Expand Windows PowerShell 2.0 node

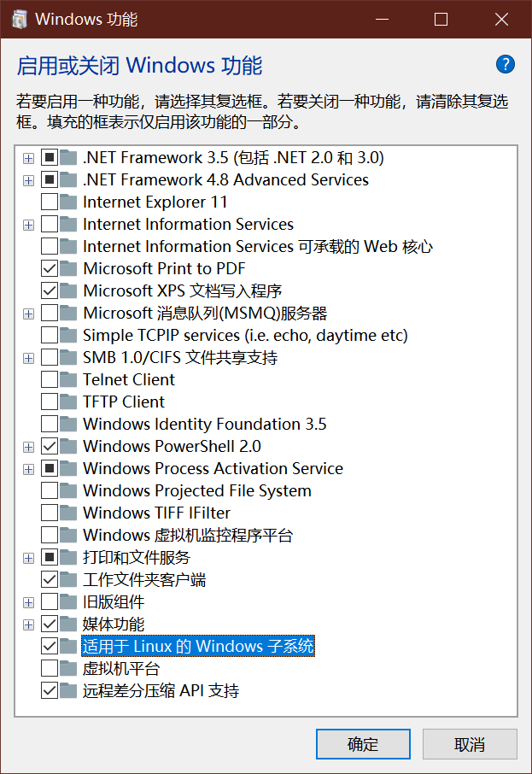tap(29, 447)
